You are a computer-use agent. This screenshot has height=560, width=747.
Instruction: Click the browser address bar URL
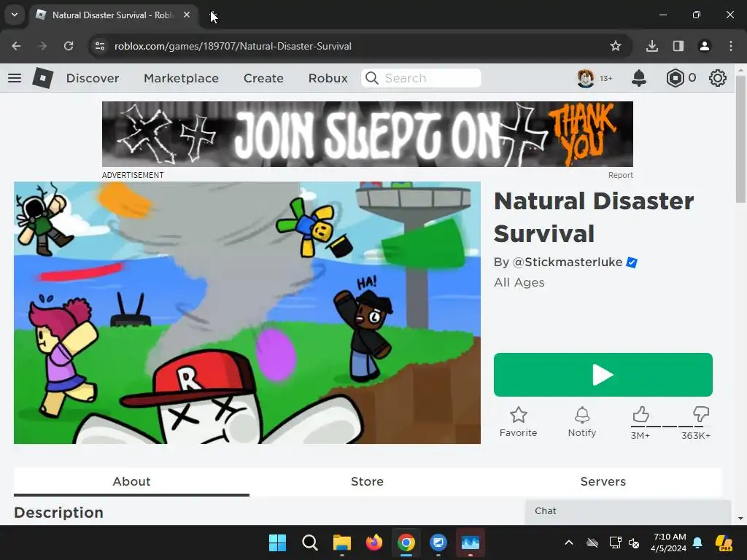tap(233, 46)
